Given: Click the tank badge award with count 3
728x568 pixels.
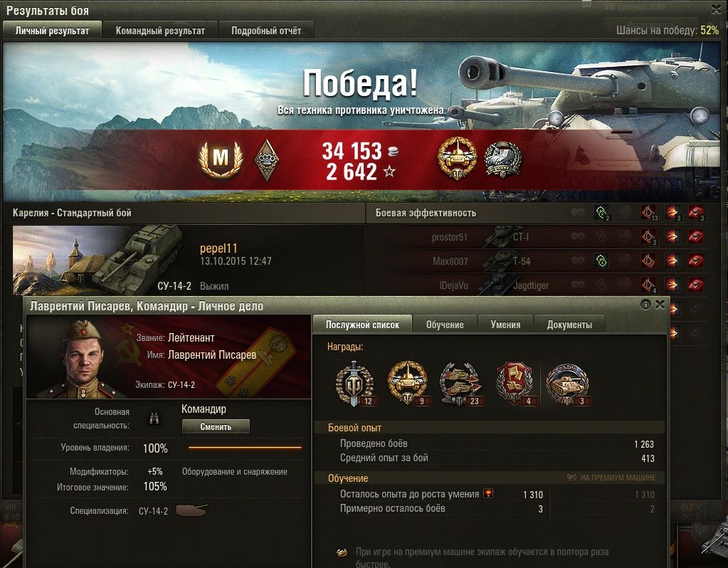Looking at the screenshot, I should click(x=568, y=384).
